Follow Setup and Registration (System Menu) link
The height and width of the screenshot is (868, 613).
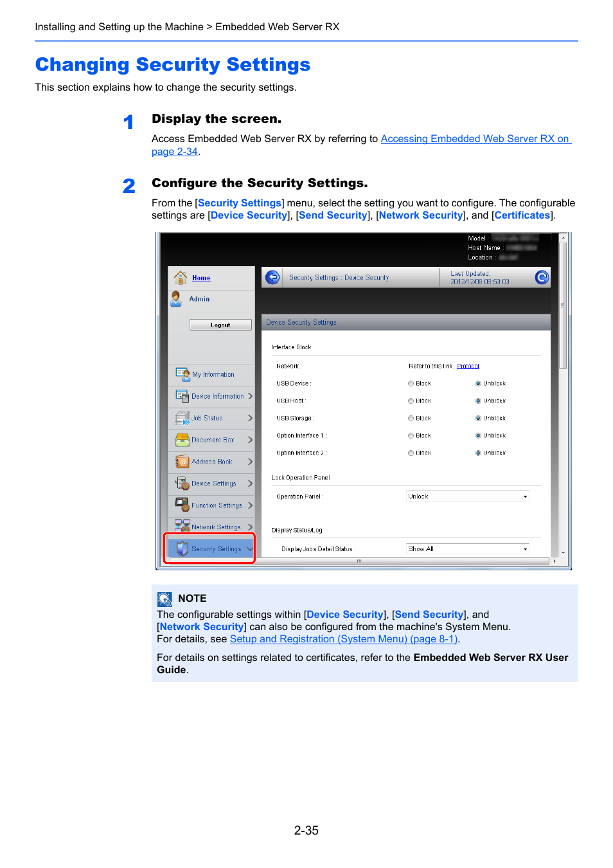tap(344, 638)
